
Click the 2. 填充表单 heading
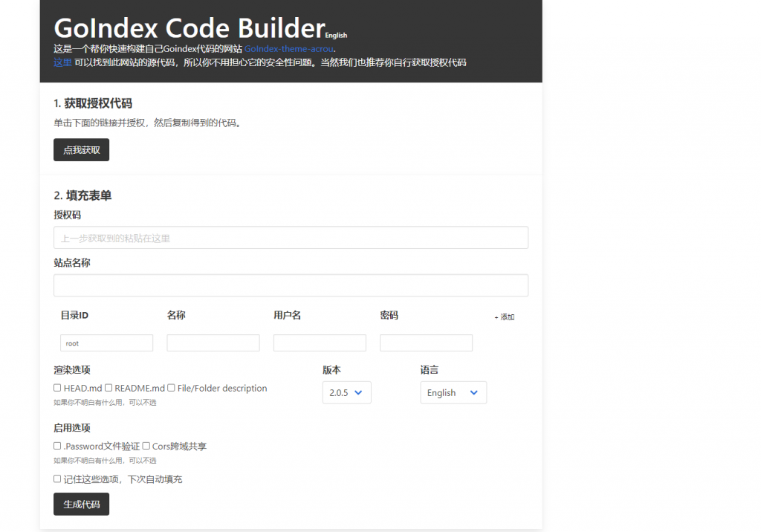coord(82,195)
